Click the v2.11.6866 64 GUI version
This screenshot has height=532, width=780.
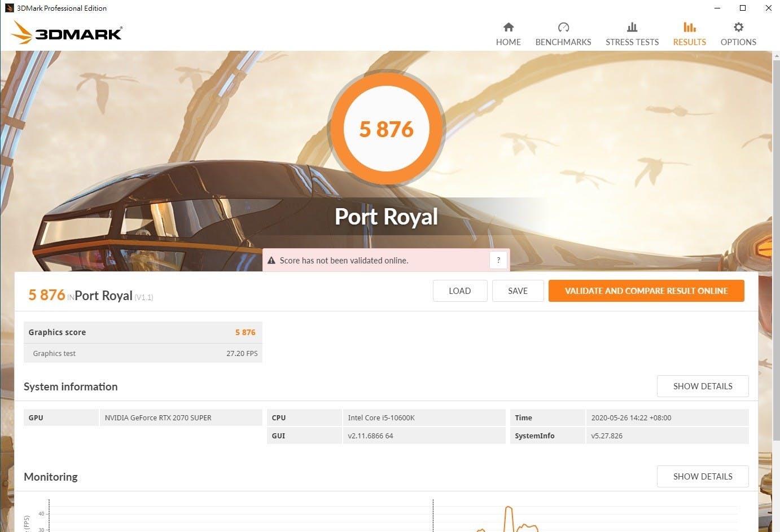click(371, 436)
